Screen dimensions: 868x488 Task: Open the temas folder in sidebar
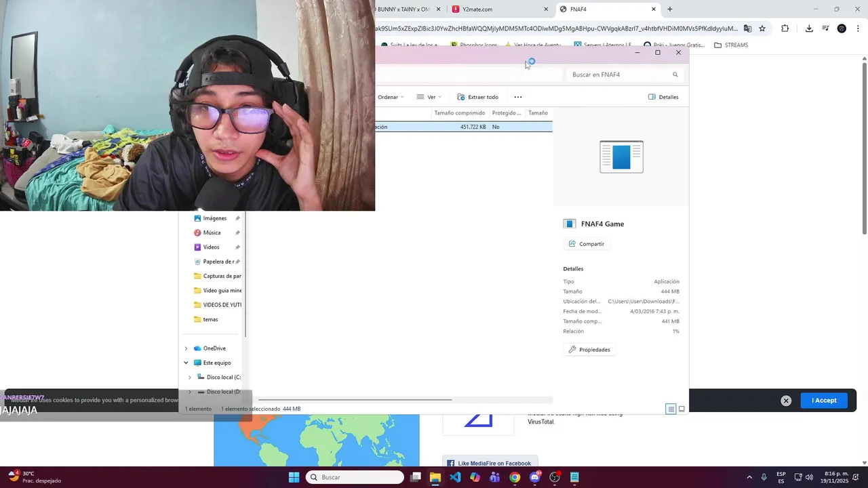pyautogui.click(x=206, y=319)
